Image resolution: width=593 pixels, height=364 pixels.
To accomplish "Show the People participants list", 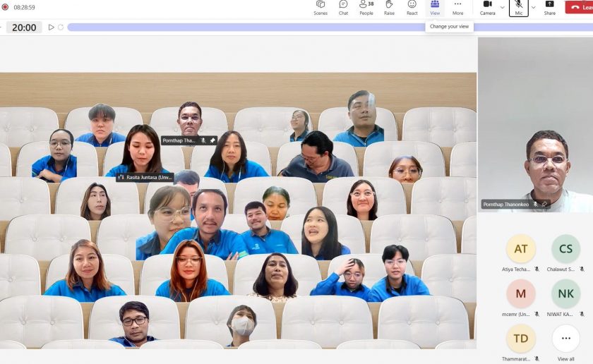I will pos(366,8).
